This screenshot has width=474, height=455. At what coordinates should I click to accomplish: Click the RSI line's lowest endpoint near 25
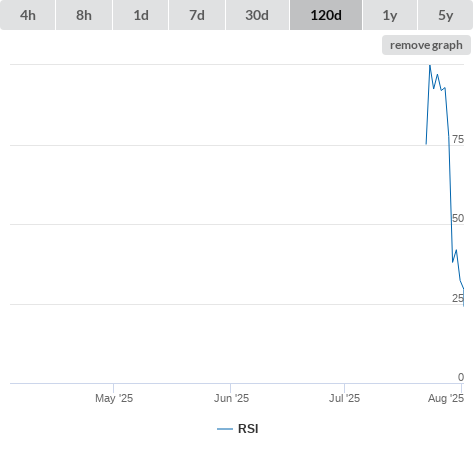pyautogui.click(x=463, y=305)
